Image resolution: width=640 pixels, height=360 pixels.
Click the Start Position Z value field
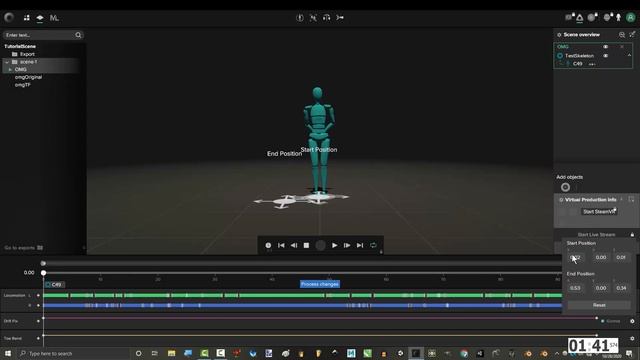coord(621,257)
